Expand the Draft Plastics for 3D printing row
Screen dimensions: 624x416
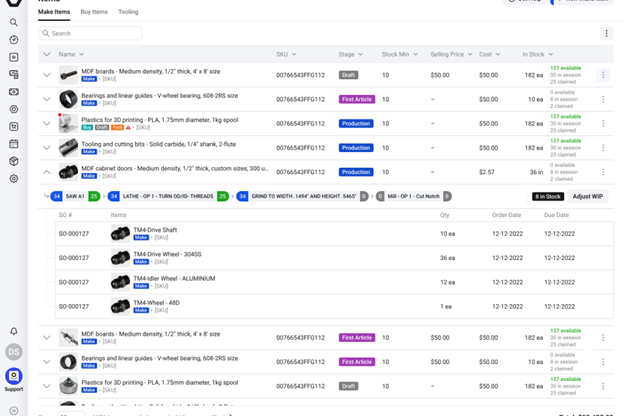[47, 386]
